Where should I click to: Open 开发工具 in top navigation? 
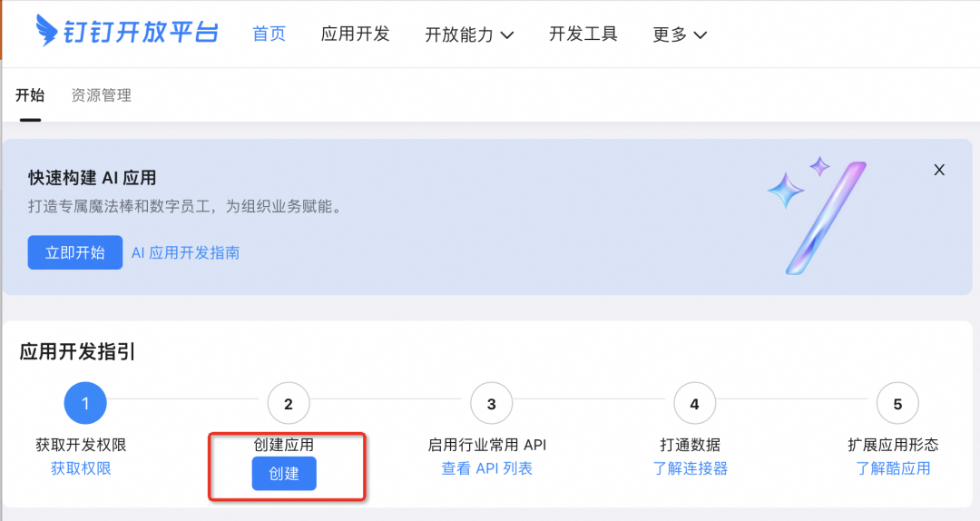583,34
